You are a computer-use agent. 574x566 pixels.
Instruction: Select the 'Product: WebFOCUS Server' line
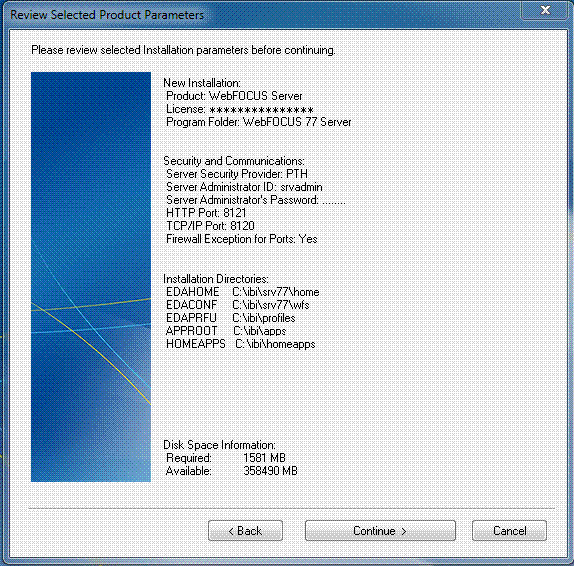[x=234, y=96]
